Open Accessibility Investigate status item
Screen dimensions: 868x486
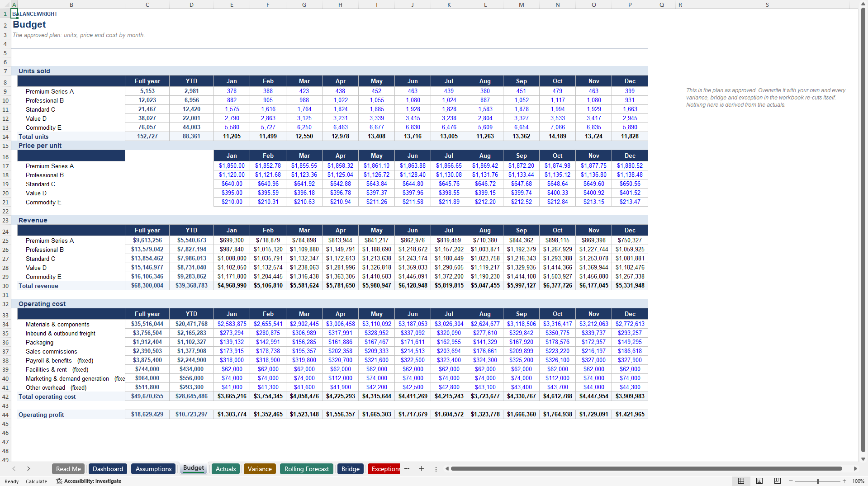[x=89, y=481]
